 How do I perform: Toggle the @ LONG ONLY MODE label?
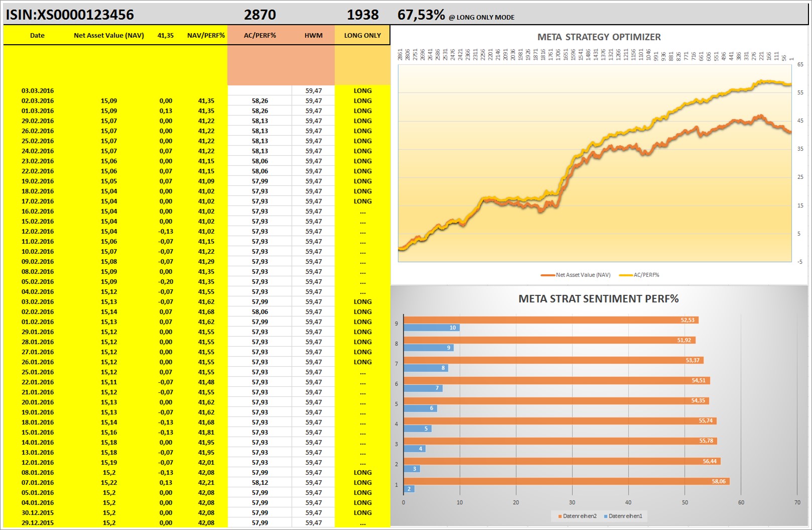point(483,17)
